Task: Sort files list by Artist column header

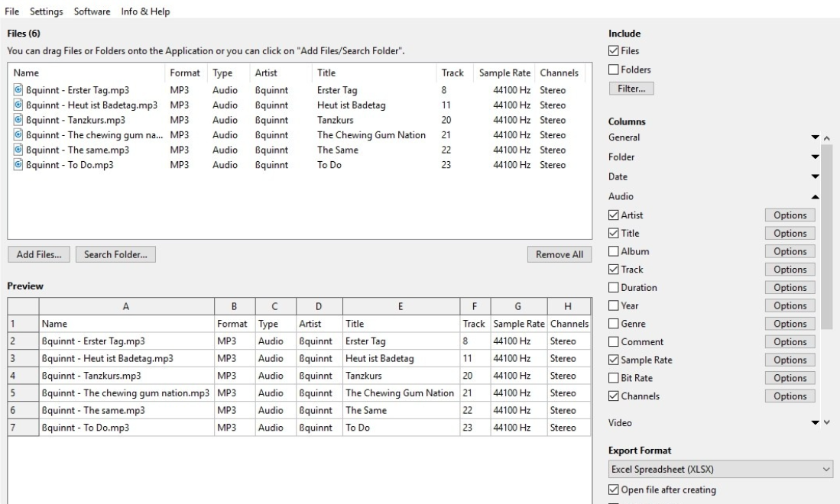Action: [281, 73]
